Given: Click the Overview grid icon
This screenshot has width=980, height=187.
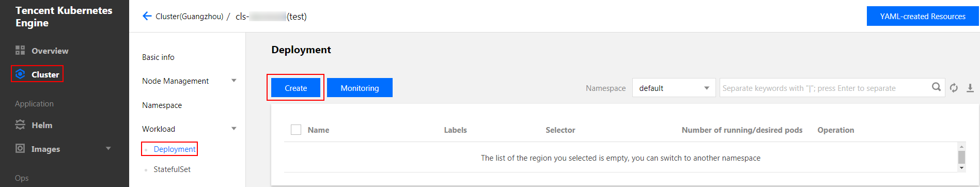Looking at the screenshot, I should tap(20, 50).
